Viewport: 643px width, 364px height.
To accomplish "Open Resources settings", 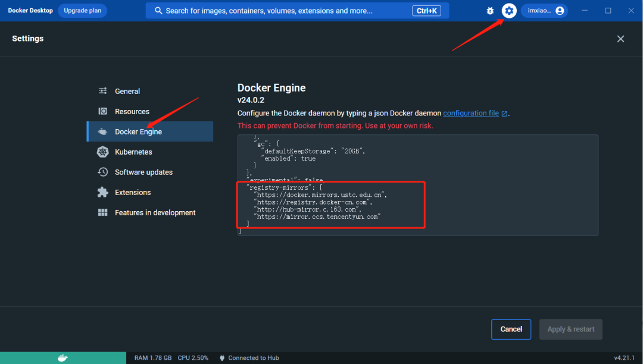I will (x=149, y=111).
